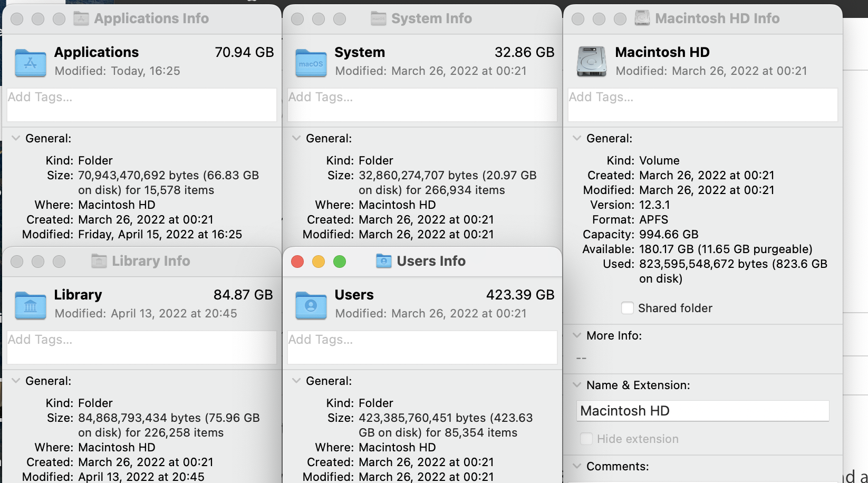Screen dimensions: 868x483
Task: Toggle the Hide extension checkbox
Action: click(586, 439)
